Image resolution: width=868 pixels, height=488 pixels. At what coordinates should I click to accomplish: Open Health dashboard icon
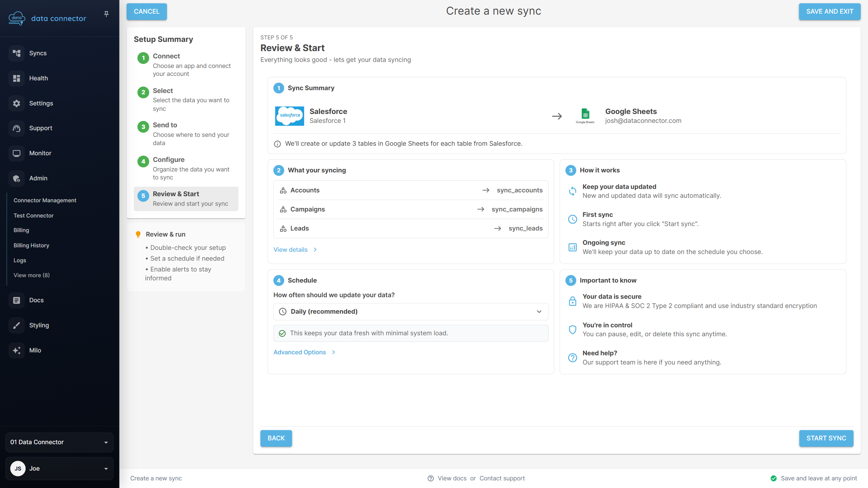click(16, 78)
